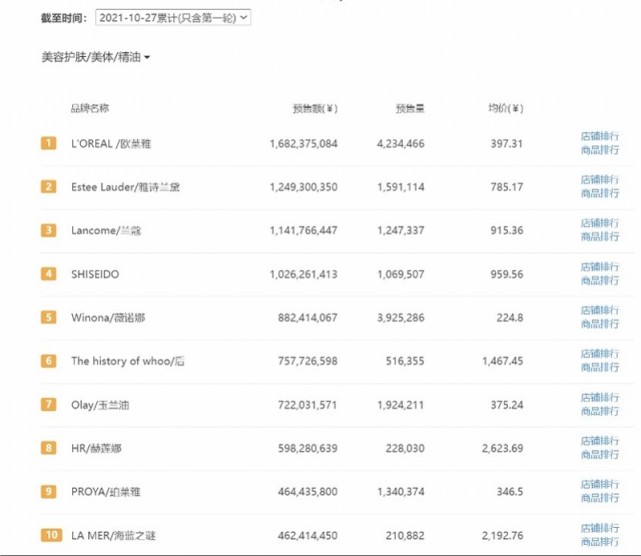Open 店铺排行 for PROYA row
641x556 pixels.
coord(600,484)
